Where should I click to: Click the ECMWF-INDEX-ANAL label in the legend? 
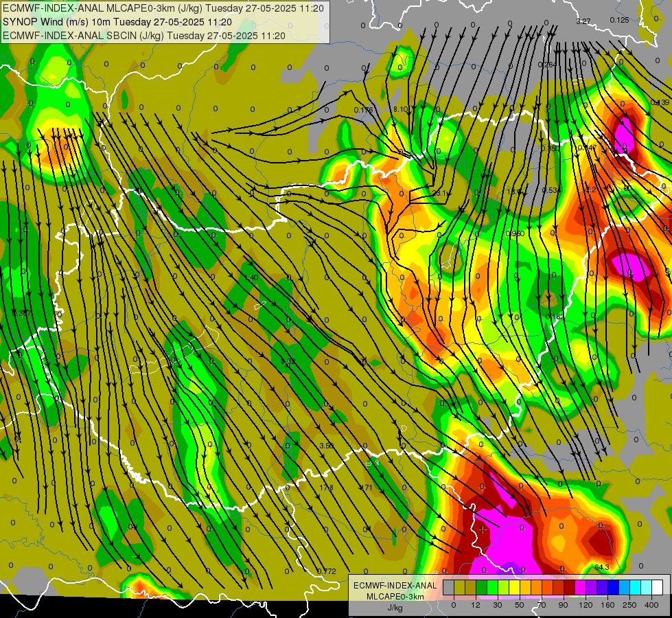pyautogui.click(x=395, y=586)
